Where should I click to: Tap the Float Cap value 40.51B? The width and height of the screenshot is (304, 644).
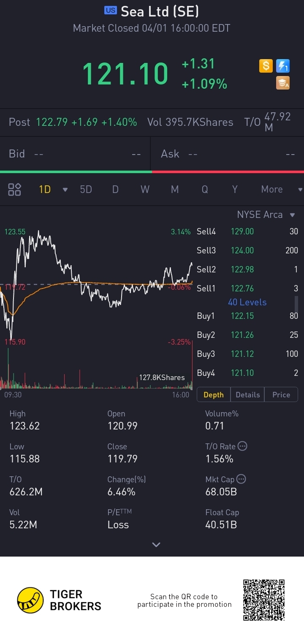click(221, 524)
